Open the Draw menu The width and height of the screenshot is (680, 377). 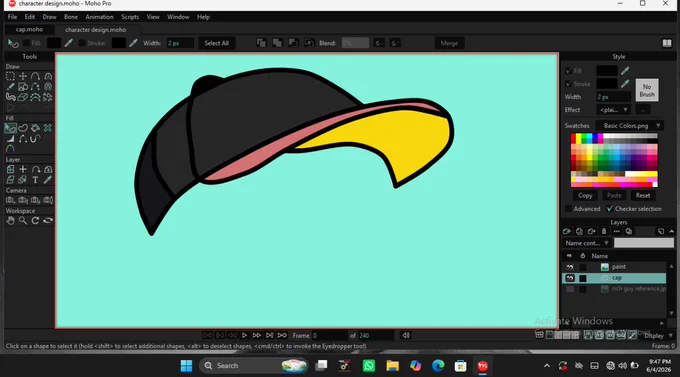click(49, 17)
